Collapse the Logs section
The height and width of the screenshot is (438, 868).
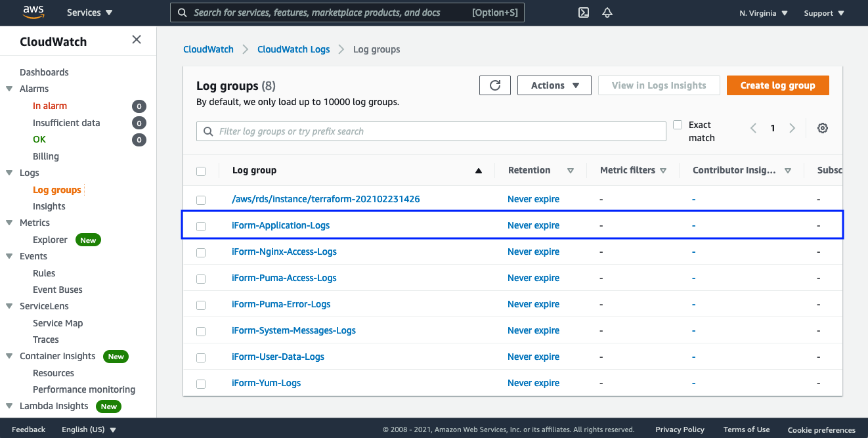point(9,173)
